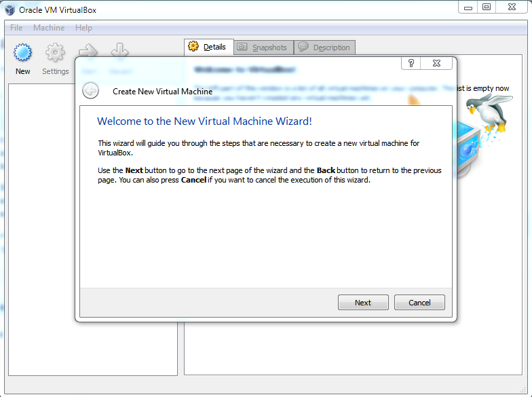Click the wizard help question mark button
532x397 pixels.
point(411,63)
